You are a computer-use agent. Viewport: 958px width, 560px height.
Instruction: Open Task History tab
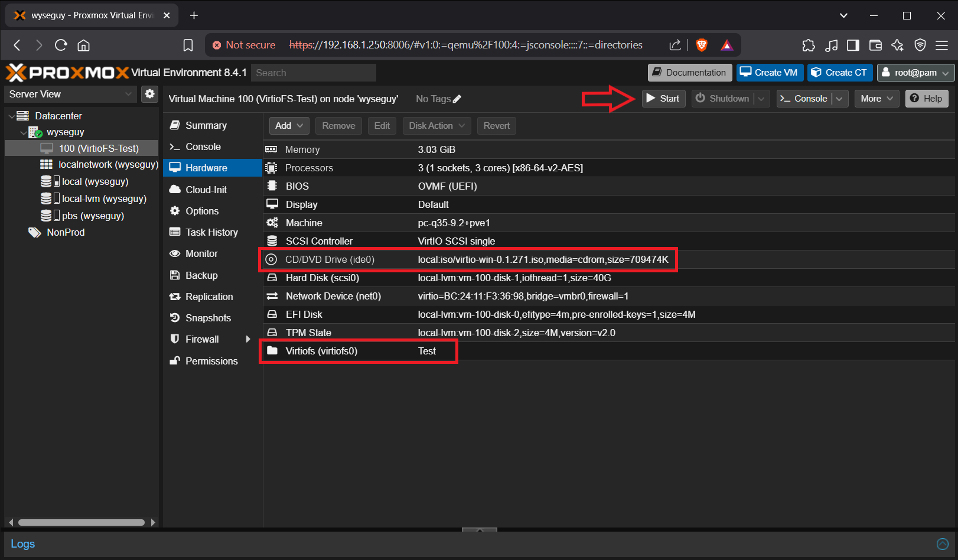coord(211,232)
